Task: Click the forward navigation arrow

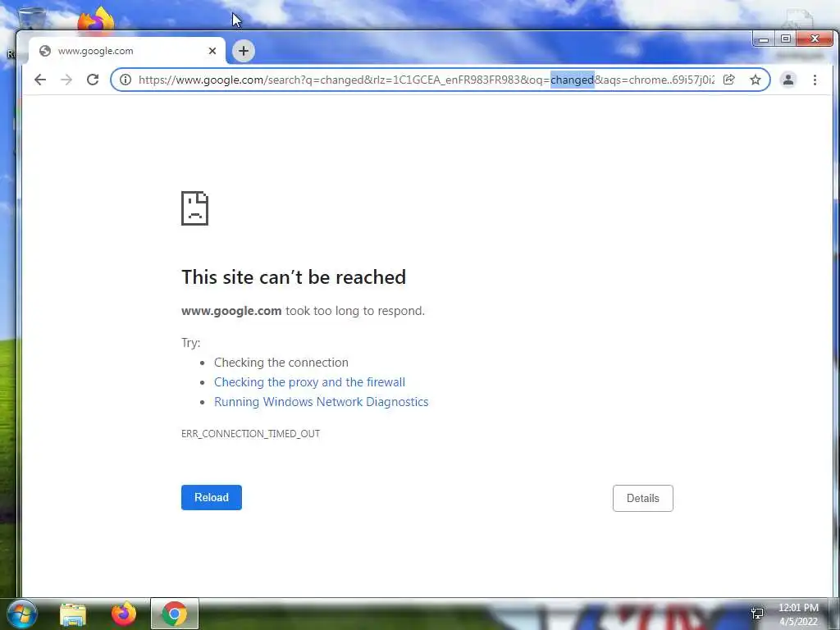Action: pos(66,80)
